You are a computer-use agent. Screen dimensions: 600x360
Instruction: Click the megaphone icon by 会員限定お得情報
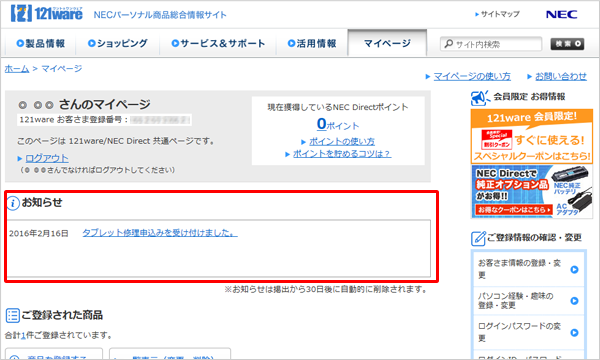click(x=480, y=98)
